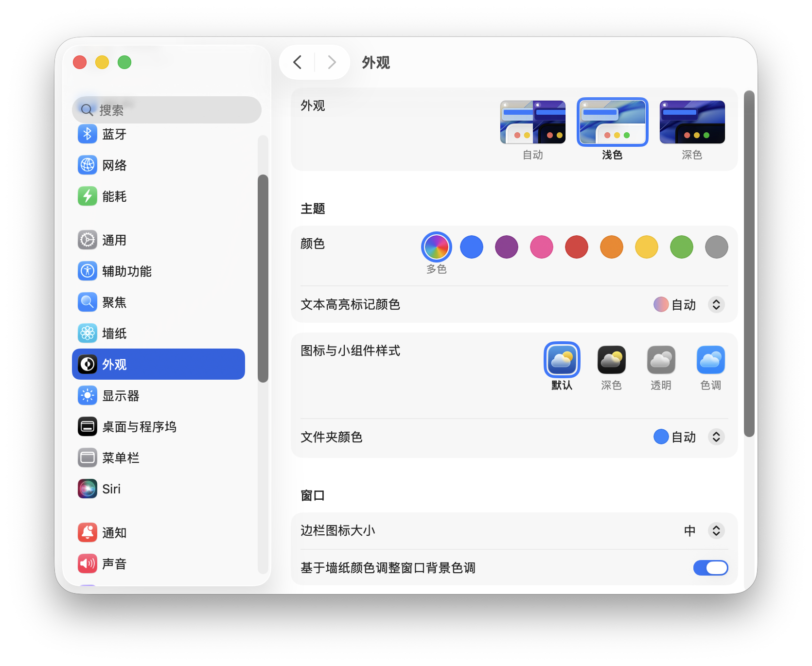The height and width of the screenshot is (666, 812).
Task: Pick the purple accent color swatch
Action: coord(506,247)
